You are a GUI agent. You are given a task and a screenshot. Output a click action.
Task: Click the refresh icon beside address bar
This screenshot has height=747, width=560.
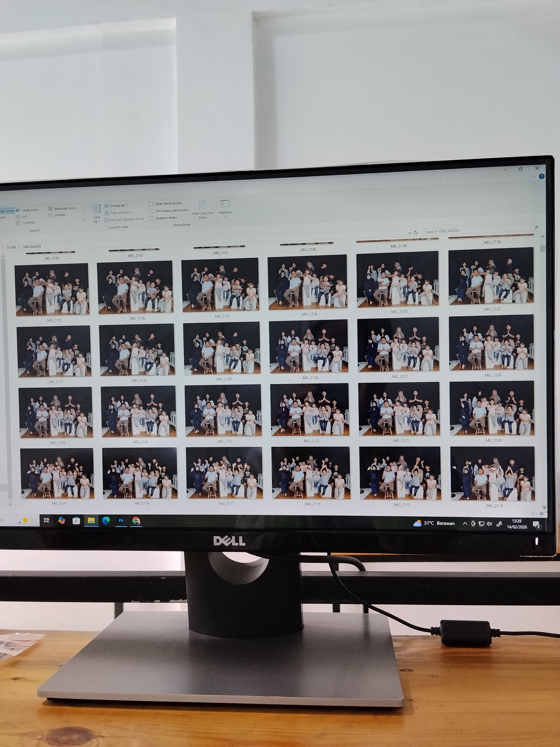pyautogui.click(x=416, y=232)
